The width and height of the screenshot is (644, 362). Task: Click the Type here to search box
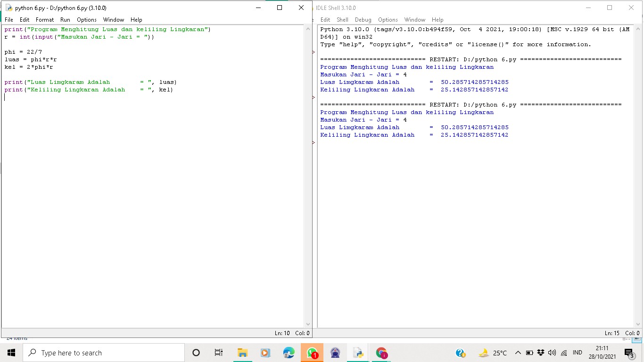(x=104, y=353)
